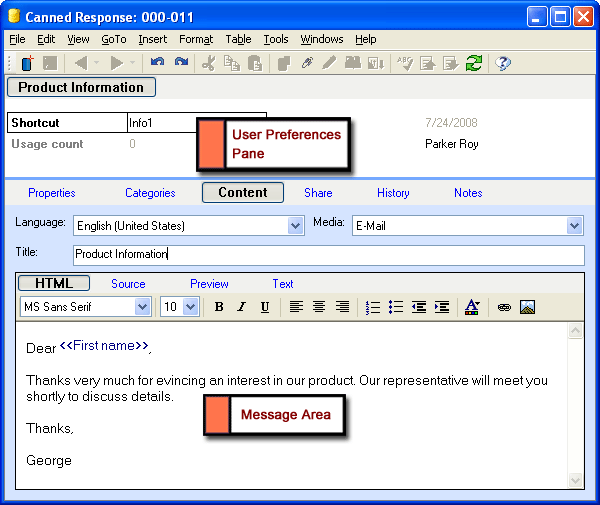Click the Underline icon
The height and width of the screenshot is (505, 600).
tap(264, 307)
